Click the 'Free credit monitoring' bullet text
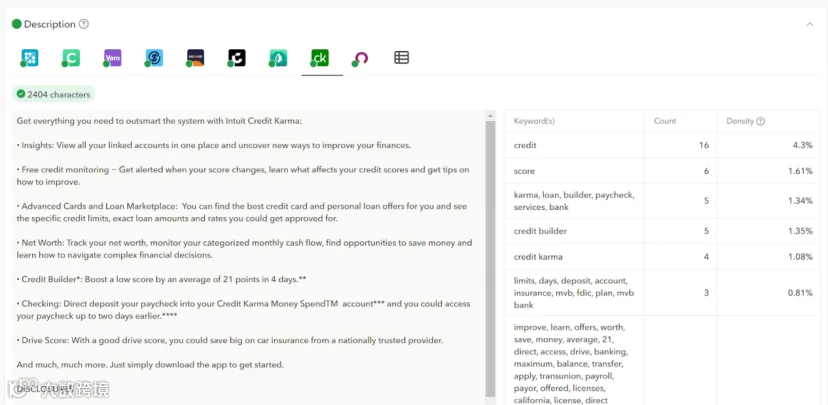Screen dimensions: 828x405 click(x=243, y=176)
